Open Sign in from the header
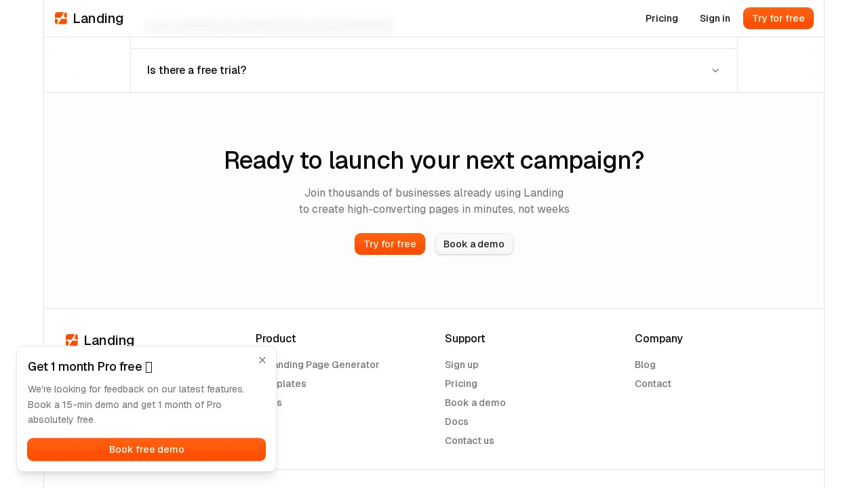The image size is (868, 488). pos(715,18)
